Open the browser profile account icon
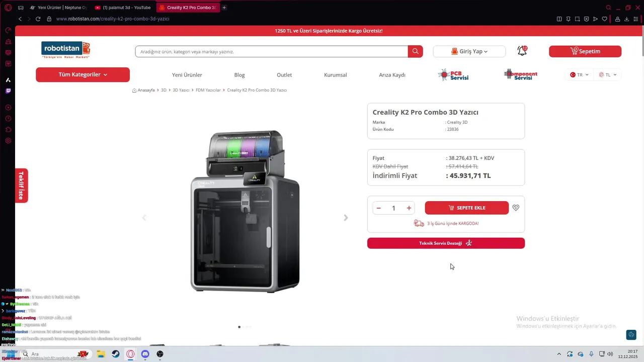Viewport: 644px width, 362px height. pyautogui.click(x=617, y=19)
